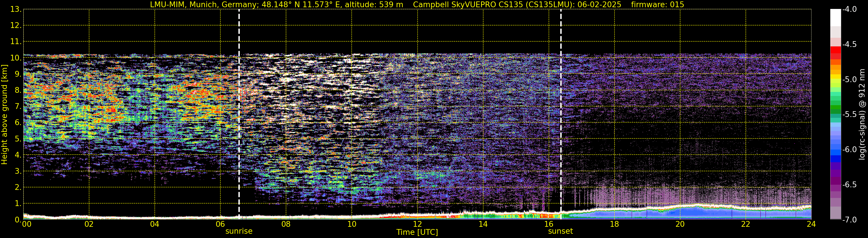This screenshot has height=238, width=868.
Task: Click the height axis tick '3.'
Action: (x=18, y=171)
